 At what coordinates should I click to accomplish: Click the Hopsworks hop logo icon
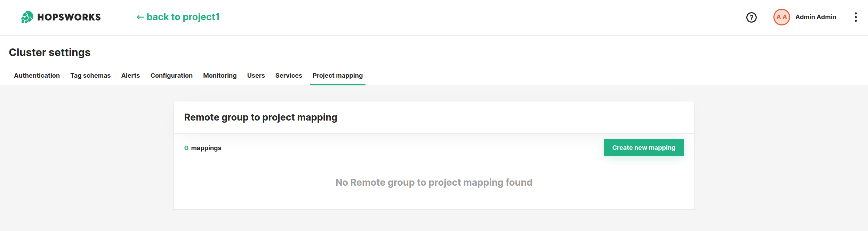(x=27, y=17)
